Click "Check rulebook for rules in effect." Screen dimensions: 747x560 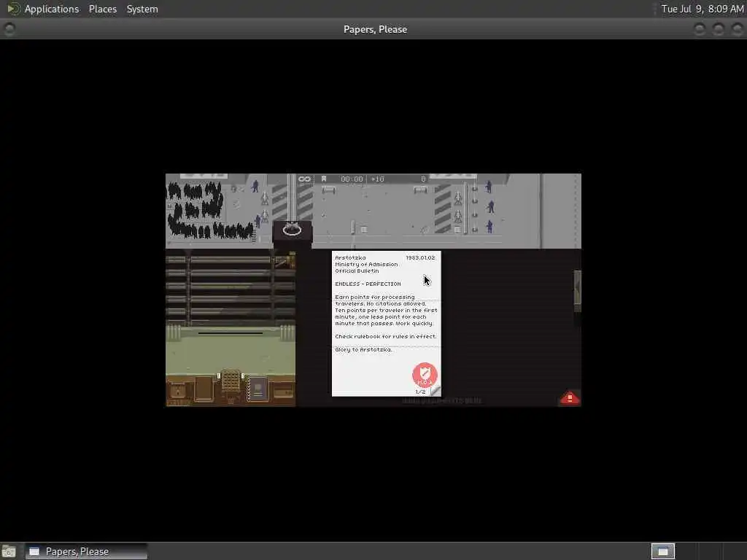click(385, 336)
